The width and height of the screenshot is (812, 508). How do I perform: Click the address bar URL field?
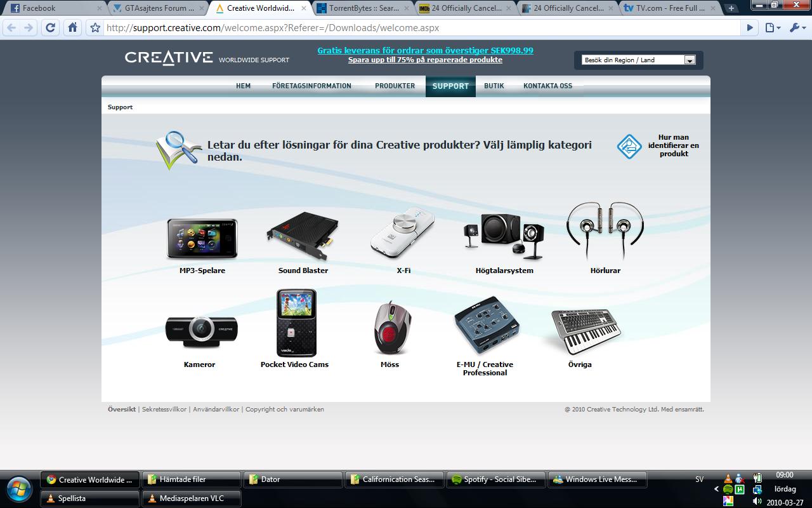(421, 28)
